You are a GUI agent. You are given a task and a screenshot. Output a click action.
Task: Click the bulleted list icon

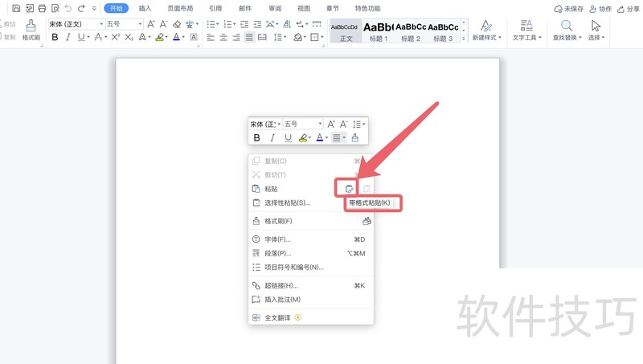211,24
